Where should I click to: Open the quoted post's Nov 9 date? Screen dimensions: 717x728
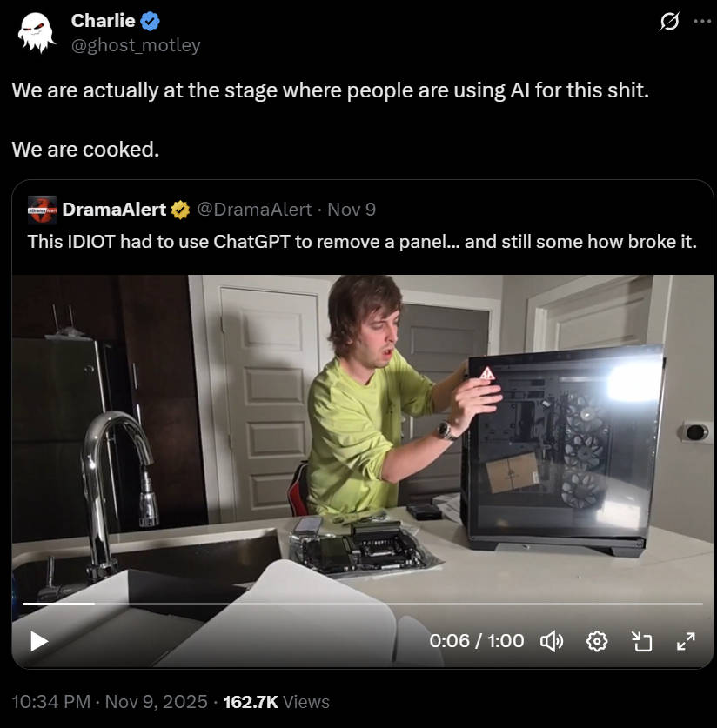coord(352,210)
